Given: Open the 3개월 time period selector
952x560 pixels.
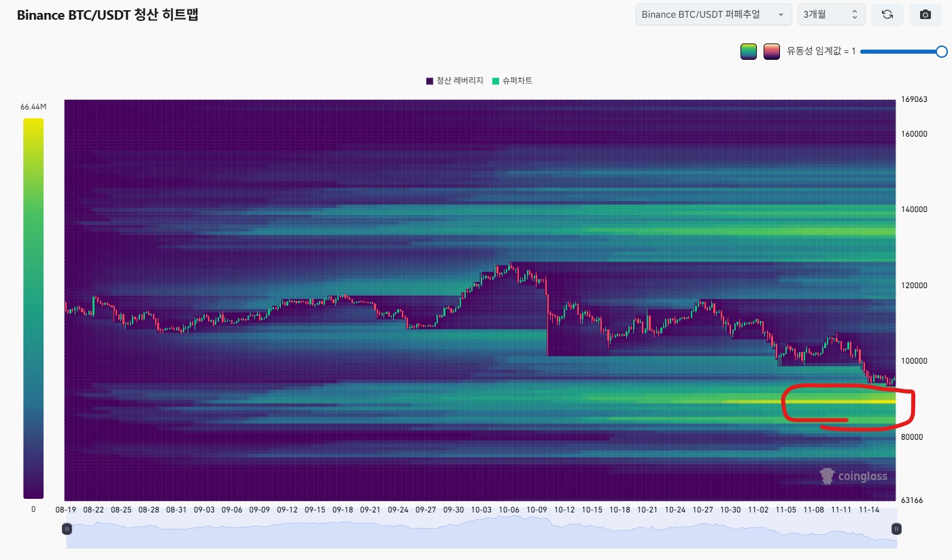Looking at the screenshot, I should coord(832,14).
